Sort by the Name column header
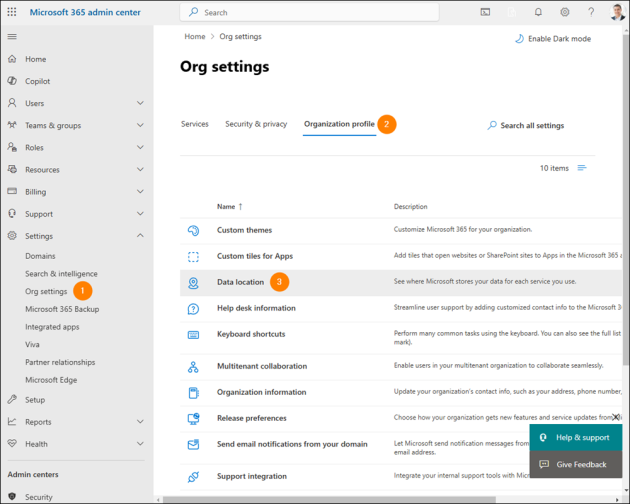The height and width of the screenshot is (504, 630). click(230, 207)
